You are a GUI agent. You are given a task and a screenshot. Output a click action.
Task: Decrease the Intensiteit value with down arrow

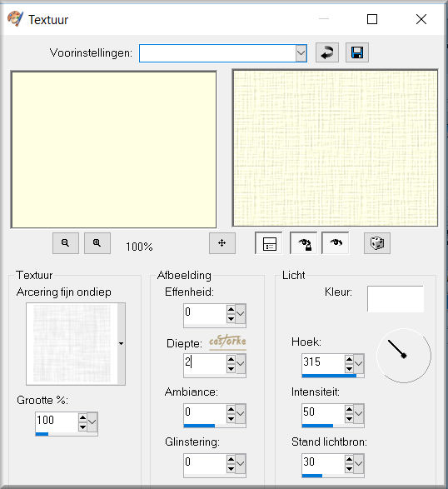point(349,419)
